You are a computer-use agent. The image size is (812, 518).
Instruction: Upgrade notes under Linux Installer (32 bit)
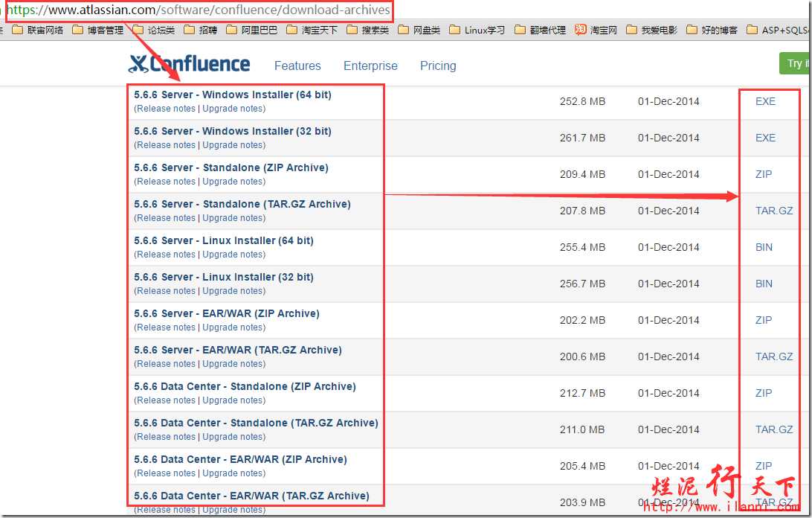(233, 291)
